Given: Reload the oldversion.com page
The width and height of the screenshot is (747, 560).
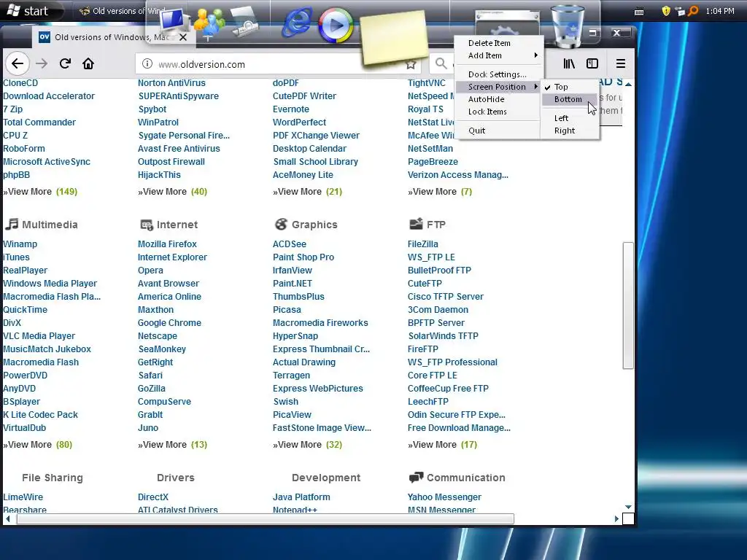Looking at the screenshot, I should (65, 64).
